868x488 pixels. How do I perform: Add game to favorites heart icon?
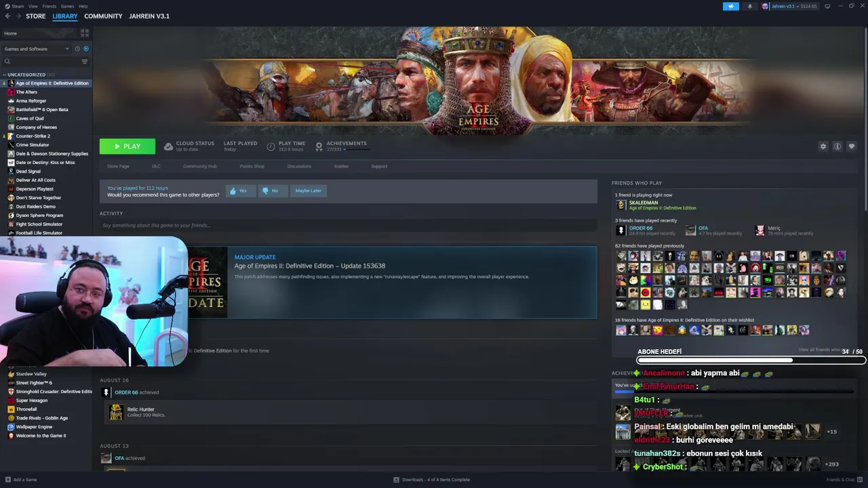(852, 146)
